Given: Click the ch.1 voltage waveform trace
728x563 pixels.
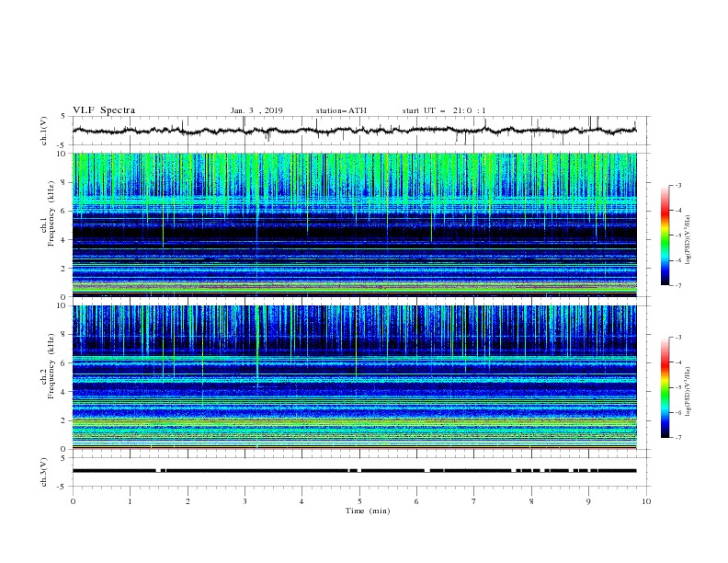Looking at the screenshot, I should click(354, 131).
